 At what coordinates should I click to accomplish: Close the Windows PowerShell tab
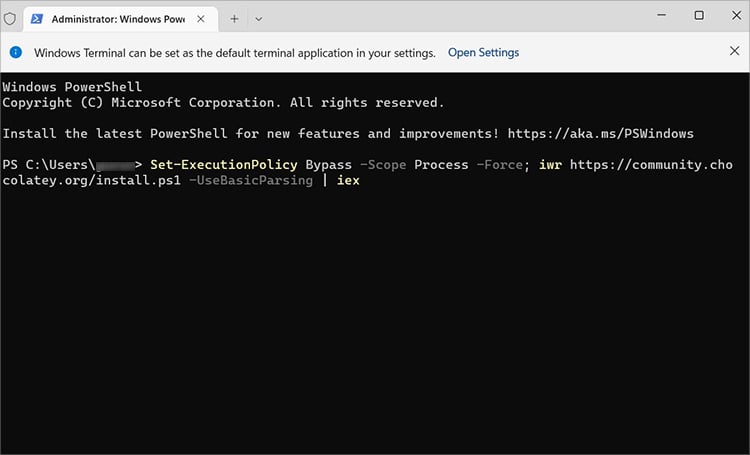click(x=204, y=18)
